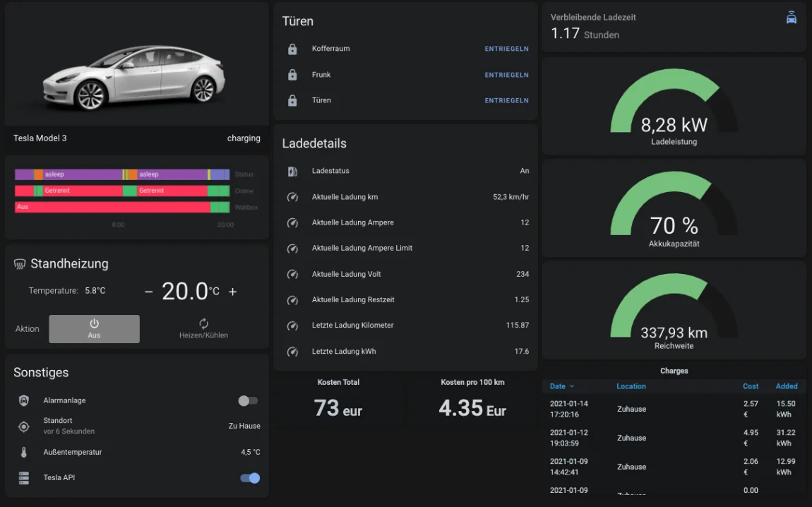The height and width of the screenshot is (507, 812).
Task: Enable the Alarmanlage switch
Action: [x=248, y=401]
